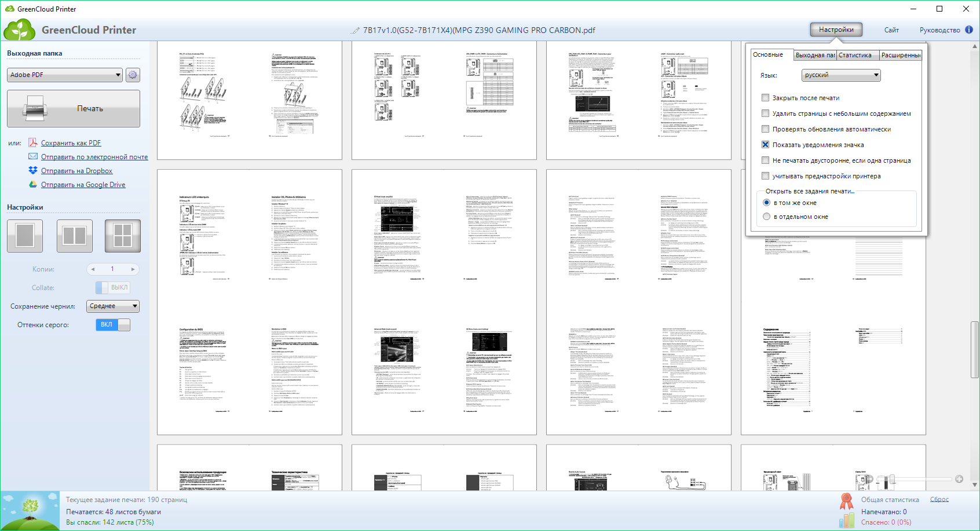980x531 pixels.
Task: Click the preview vertical scrollbar thumb
Action: (974, 350)
